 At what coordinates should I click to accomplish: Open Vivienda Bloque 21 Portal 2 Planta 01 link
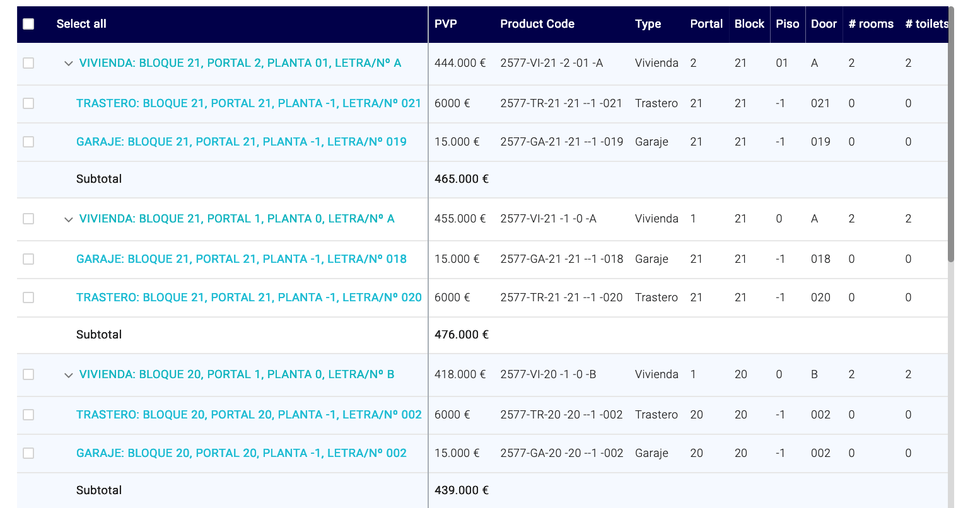(240, 63)
